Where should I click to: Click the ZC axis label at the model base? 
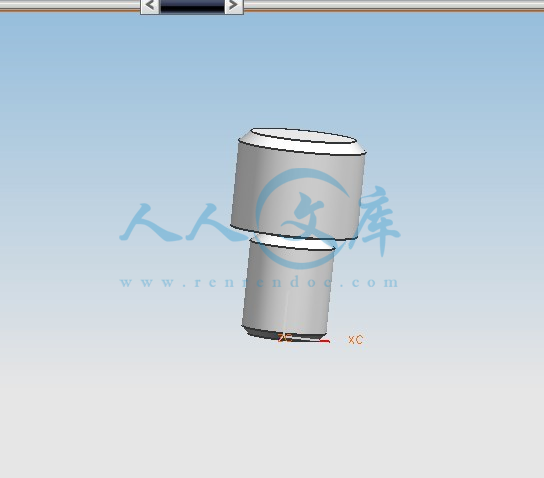click(285, 338)
